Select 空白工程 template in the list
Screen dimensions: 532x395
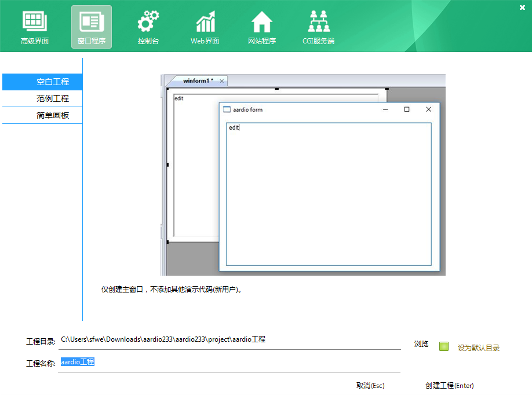coord(52,82)
